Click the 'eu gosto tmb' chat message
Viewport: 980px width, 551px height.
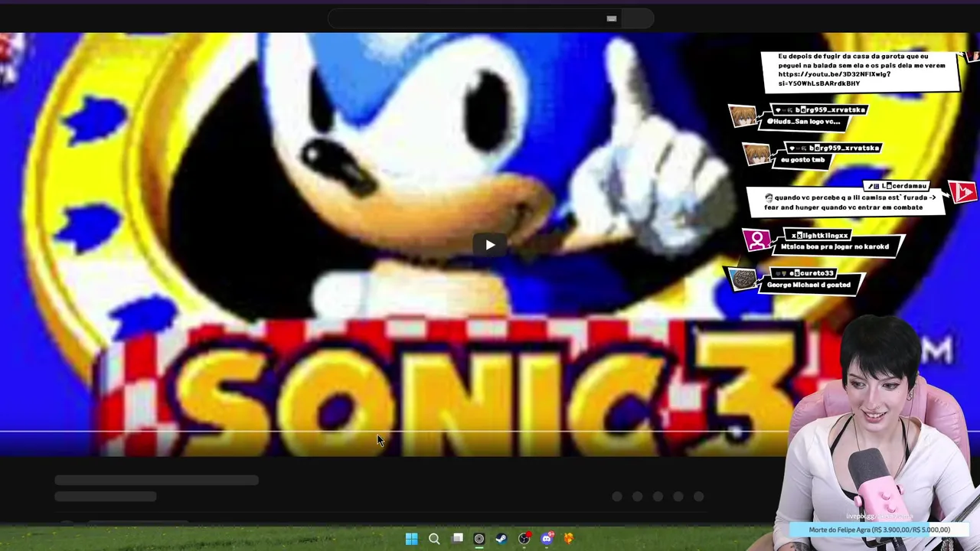coord(802,160)
